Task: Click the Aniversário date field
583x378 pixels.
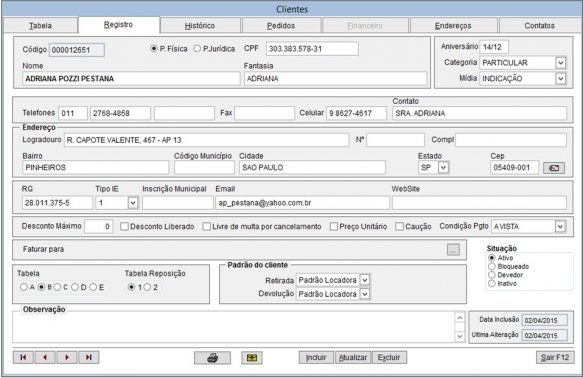Action: click(494, 47)
